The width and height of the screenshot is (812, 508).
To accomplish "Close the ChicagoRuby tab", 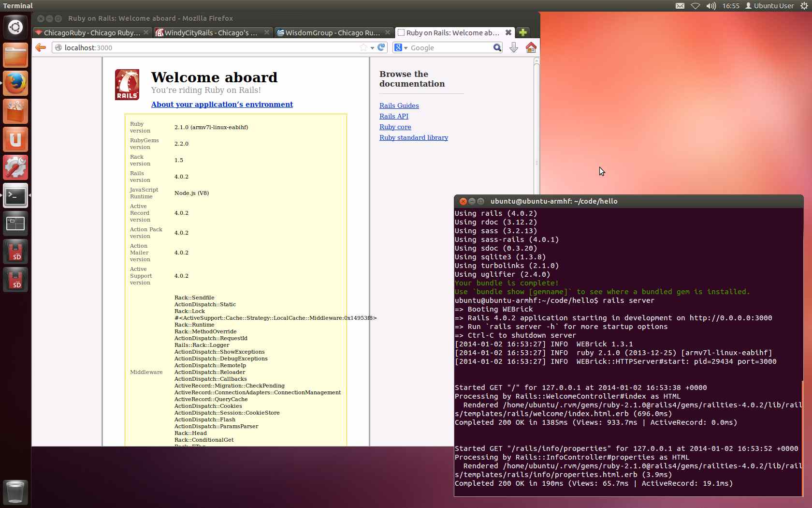I will [146, 32].
